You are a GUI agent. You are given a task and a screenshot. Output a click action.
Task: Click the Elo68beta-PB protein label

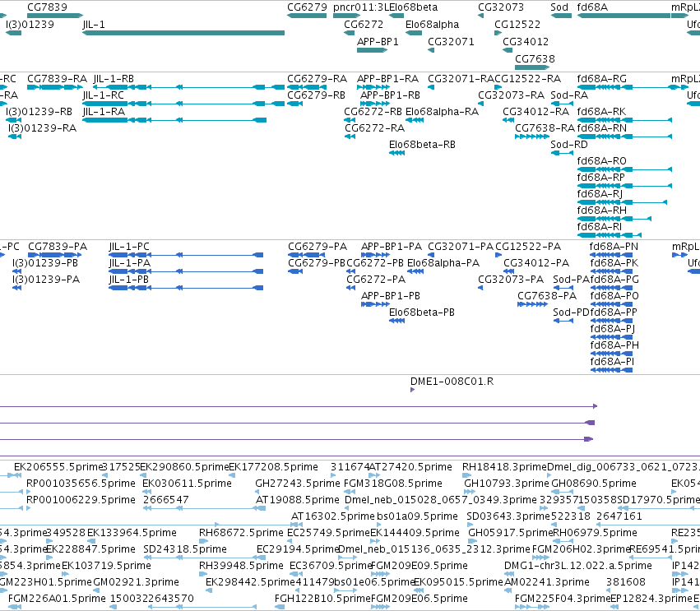click(x=422, y=312)
